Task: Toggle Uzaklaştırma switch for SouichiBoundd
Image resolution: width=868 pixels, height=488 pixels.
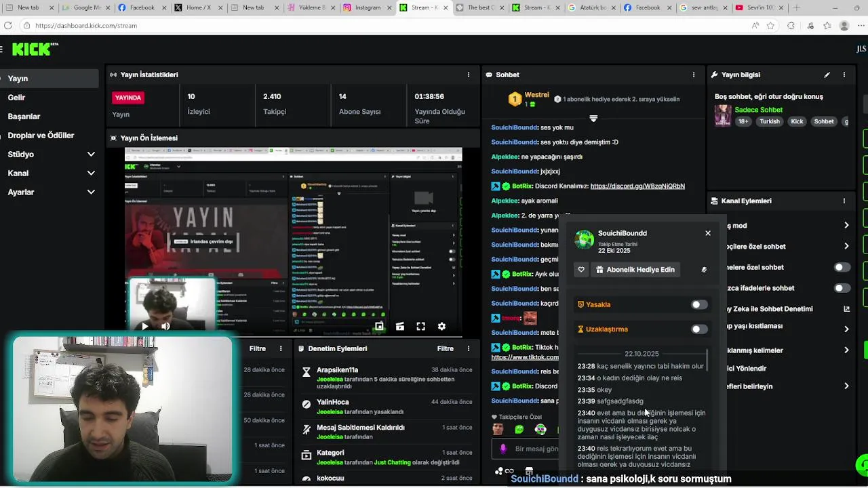Action: (698, 329)
